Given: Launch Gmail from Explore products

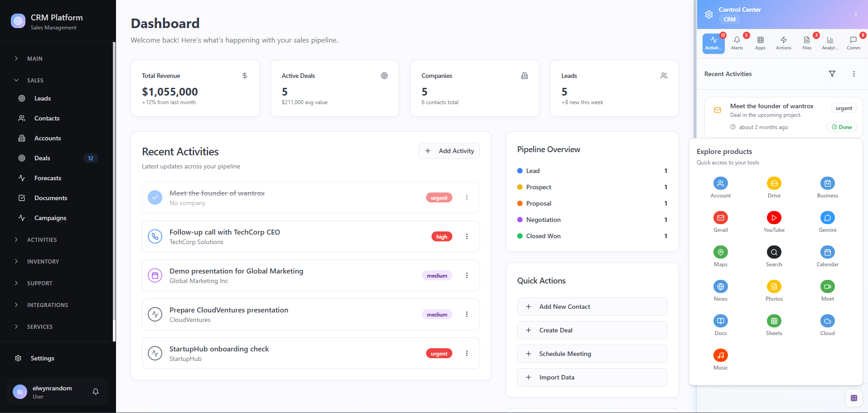Looking at the screenshot, I should [720, 218].
